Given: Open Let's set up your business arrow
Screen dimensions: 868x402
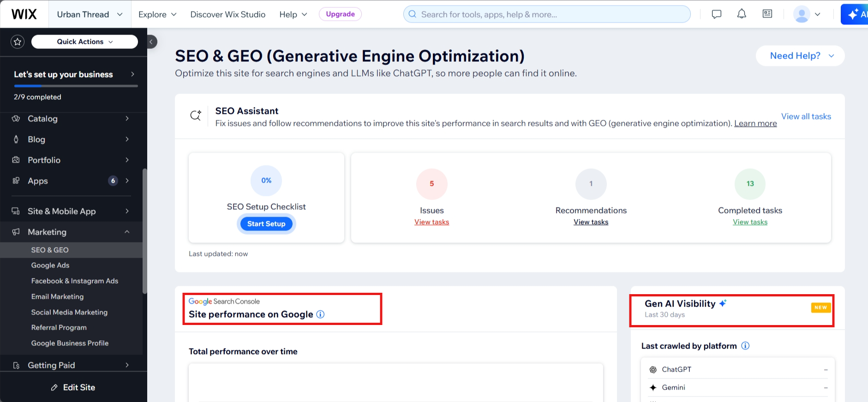Looking at the screenshot, I should click(x=132, y=74).
